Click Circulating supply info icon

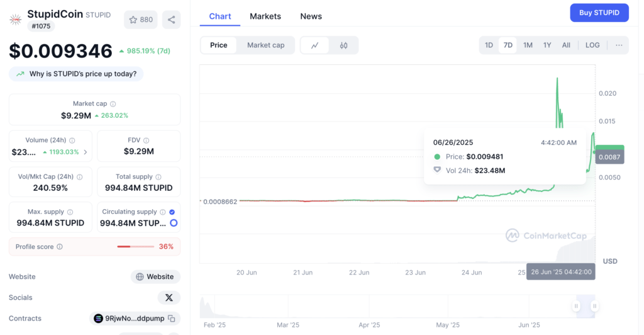tap(163, 212)
